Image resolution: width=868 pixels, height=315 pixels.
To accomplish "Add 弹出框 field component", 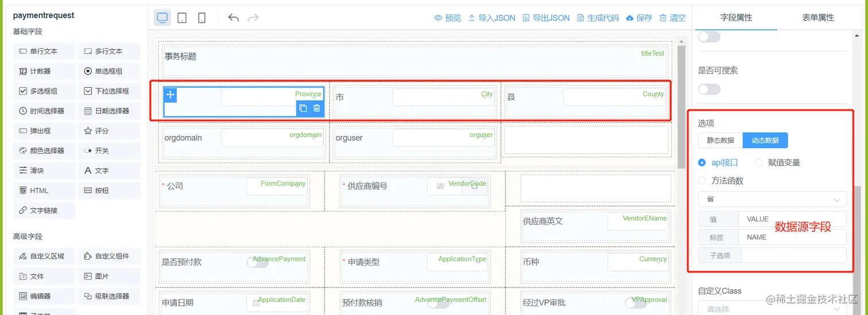I will (x=44, y=131).
